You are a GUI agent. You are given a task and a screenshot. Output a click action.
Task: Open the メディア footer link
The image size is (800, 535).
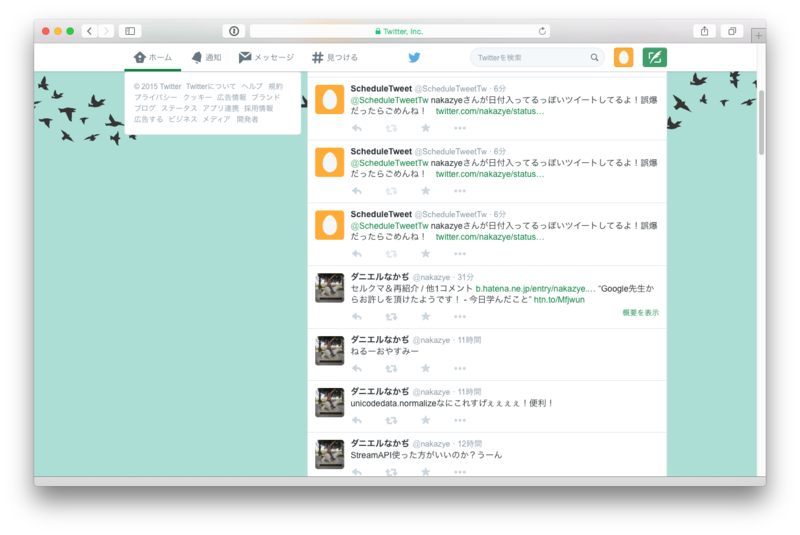click(x=216, y=119)
